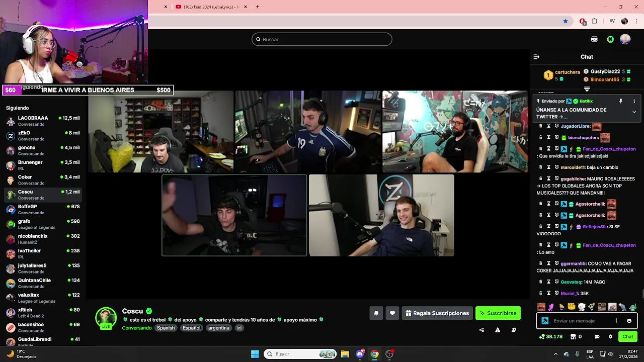Expand the pinned message with the chevron
The width and height of the screenshot is (644, 362).
[x=634, y=112]
